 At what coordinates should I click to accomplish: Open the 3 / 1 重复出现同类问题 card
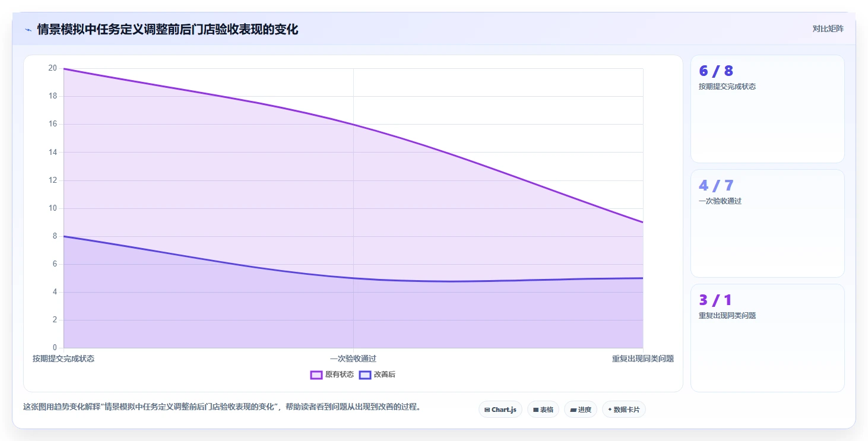tap(767, 338)
